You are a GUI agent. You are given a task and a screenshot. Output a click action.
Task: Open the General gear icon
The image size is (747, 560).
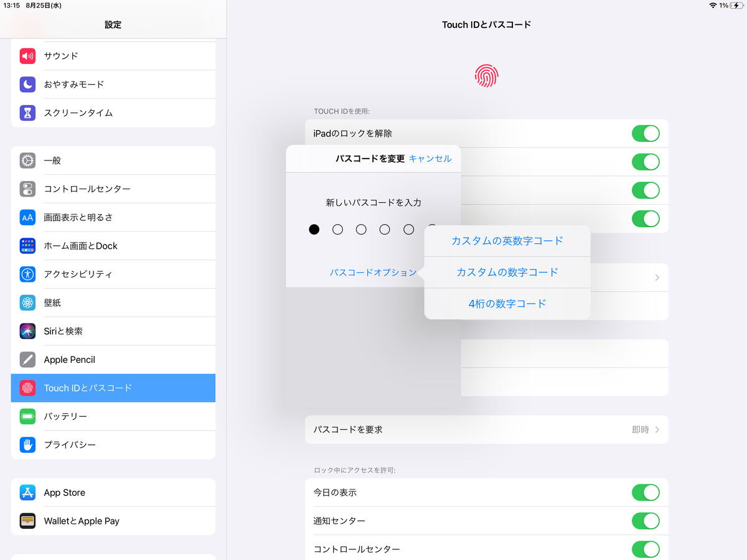click(x=27, y=161)
